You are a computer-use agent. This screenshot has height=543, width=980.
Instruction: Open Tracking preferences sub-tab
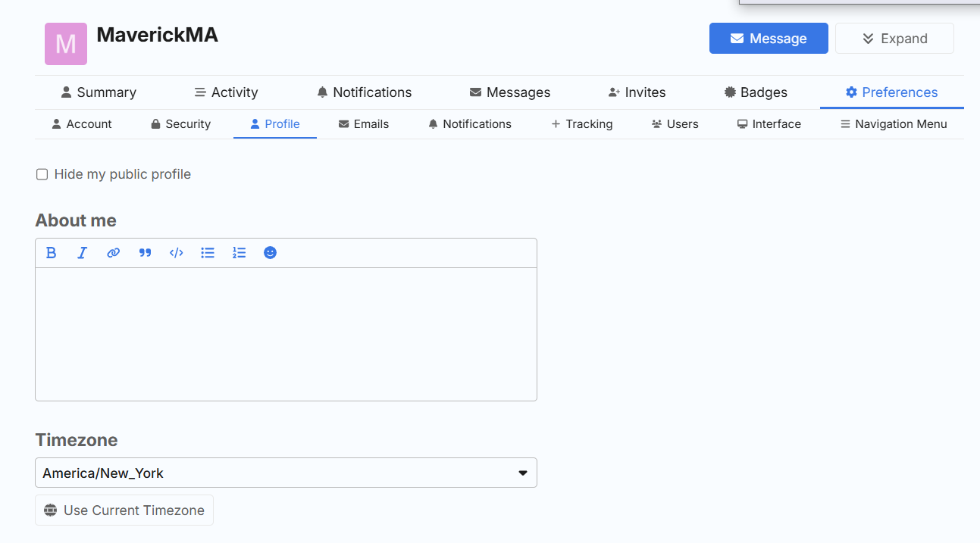click(582, 124)
